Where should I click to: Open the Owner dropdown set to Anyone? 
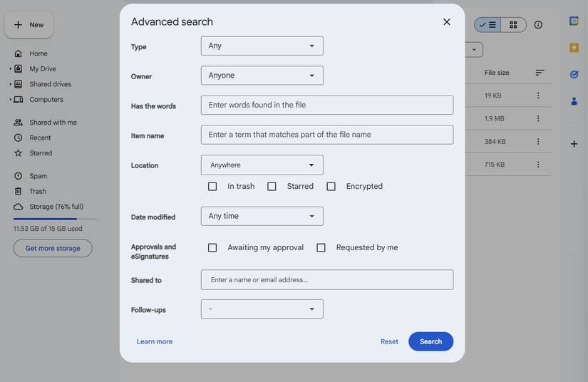(x=262, y=76)
